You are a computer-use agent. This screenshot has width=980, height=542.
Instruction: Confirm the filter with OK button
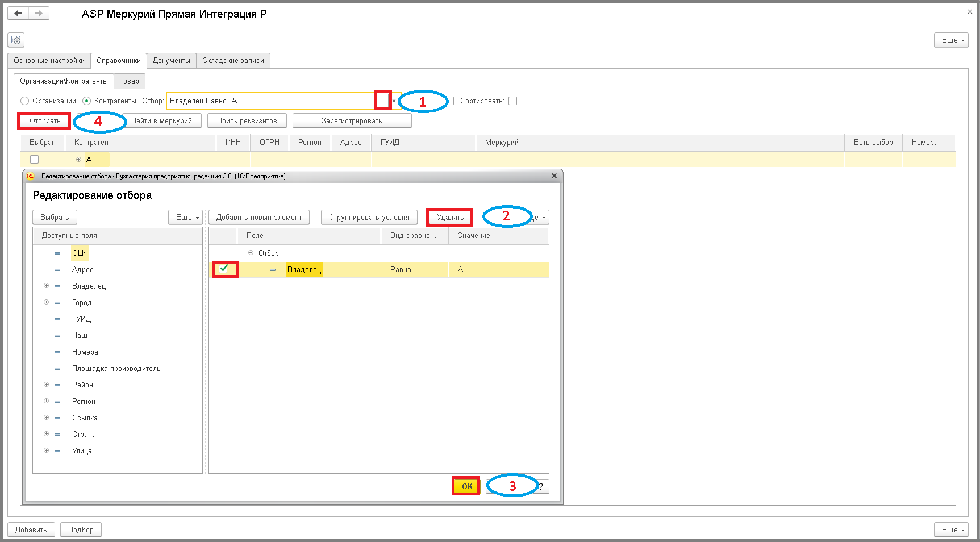466,486
